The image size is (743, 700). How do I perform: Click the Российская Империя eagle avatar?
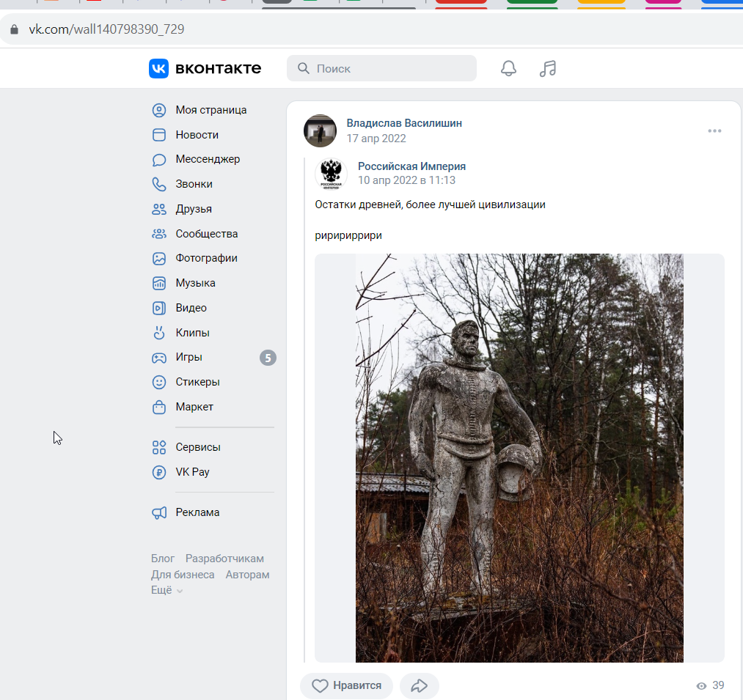click(332, 174)
